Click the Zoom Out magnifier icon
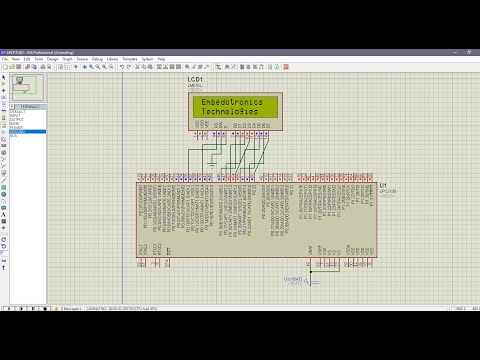 pyautogui.click(x=97, y=67)
